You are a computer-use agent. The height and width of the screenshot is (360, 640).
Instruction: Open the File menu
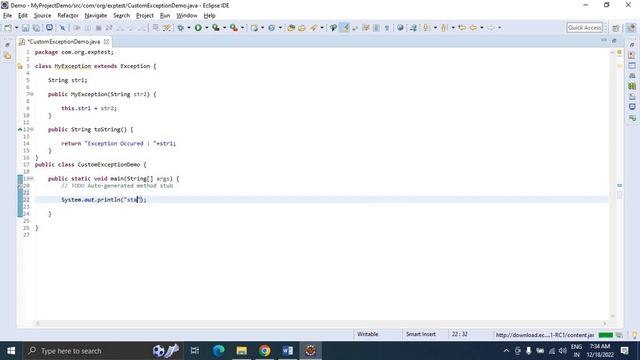pyautogui.click(x=7, y=16)
